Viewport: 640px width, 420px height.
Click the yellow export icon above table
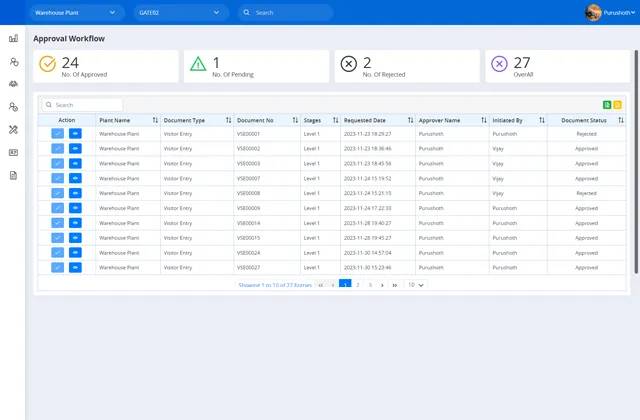pyautogui.click(x=618, y=104)
